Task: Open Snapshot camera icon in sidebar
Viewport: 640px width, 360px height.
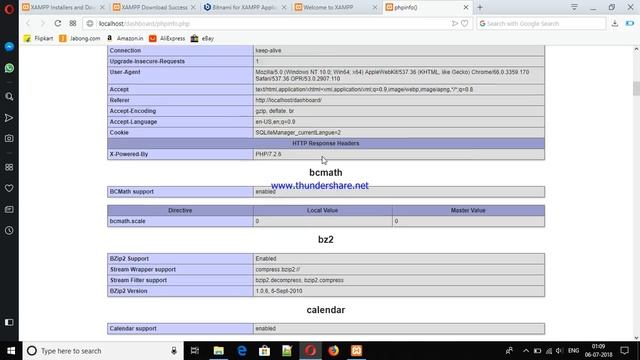Action: pos(9,138)
